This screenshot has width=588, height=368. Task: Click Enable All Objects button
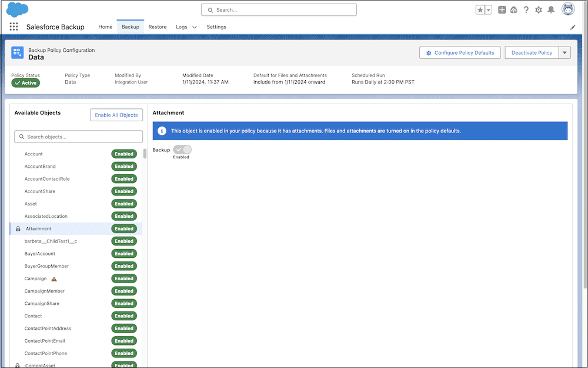pos(116,115)
